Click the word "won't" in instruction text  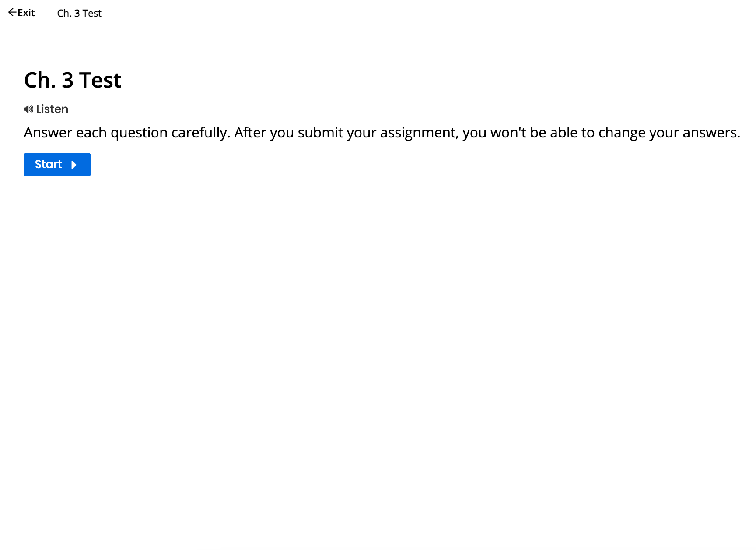(508, 133)
